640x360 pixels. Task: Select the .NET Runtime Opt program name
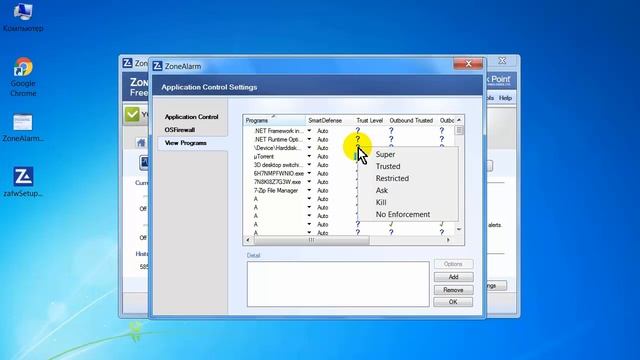(x=278, y=139)
